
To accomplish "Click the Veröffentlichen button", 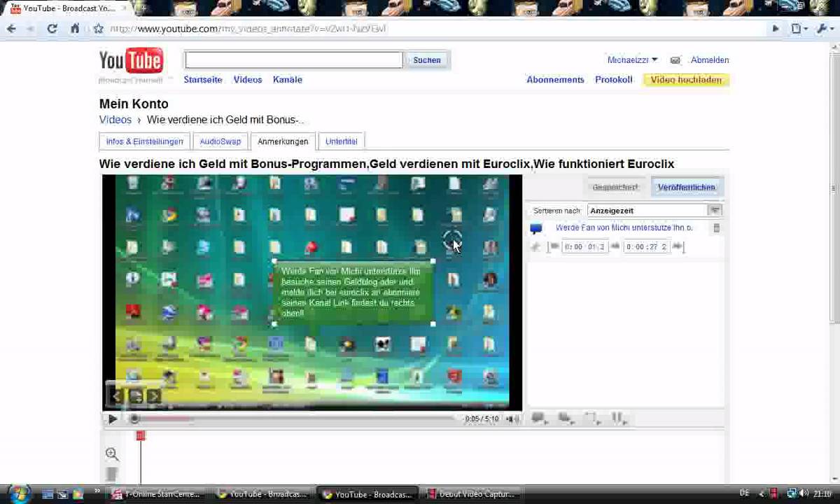I will pyautogui.click(x=687, y=187).
